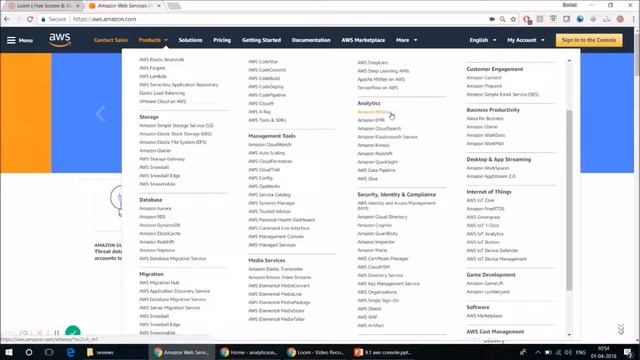Click the browser back arrow
Screen dimensions: 640x360
pos(7,19)
